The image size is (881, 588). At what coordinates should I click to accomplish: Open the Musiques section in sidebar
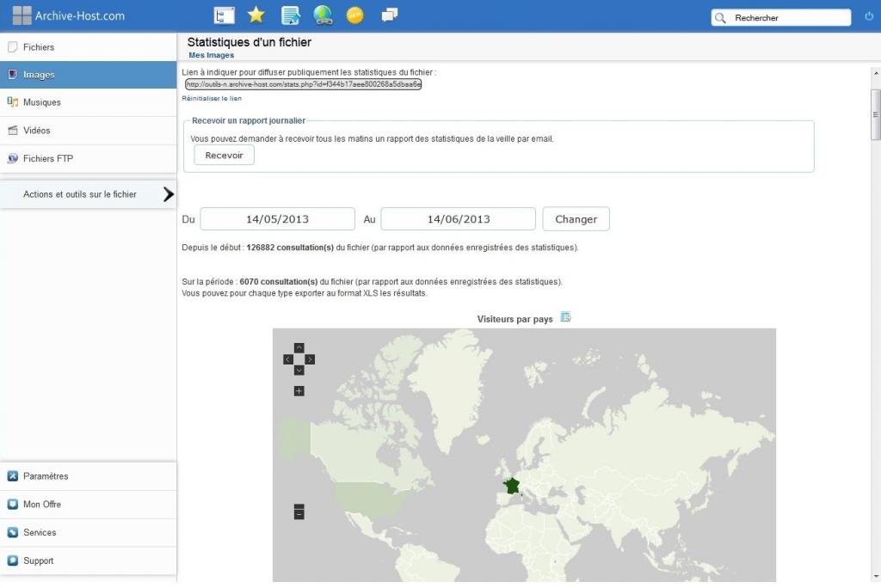pyautogui.click(x=42, y=102)
